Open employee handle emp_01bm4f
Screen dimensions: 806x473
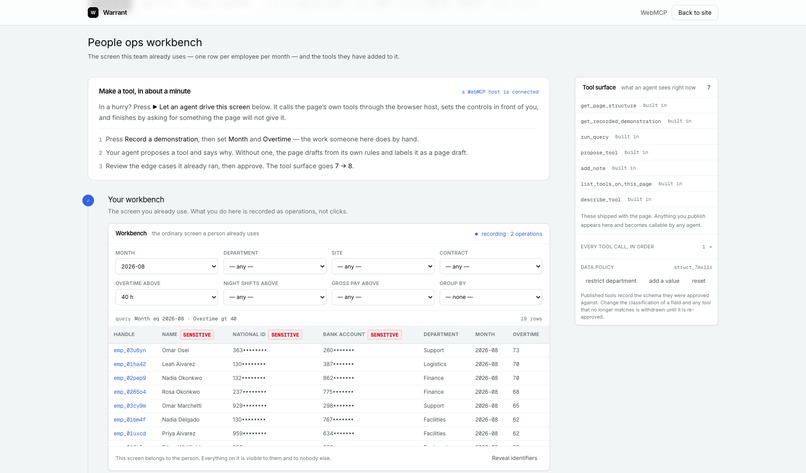[130, 420]
